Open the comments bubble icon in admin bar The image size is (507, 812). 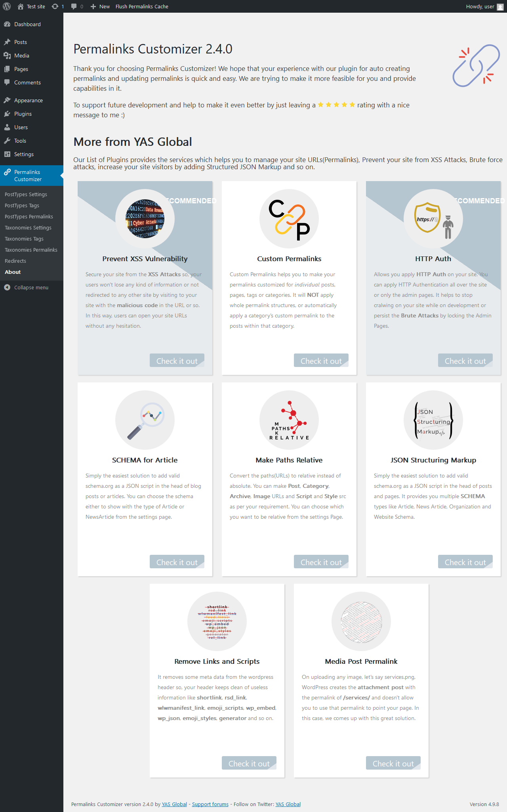tap(74, 6)
